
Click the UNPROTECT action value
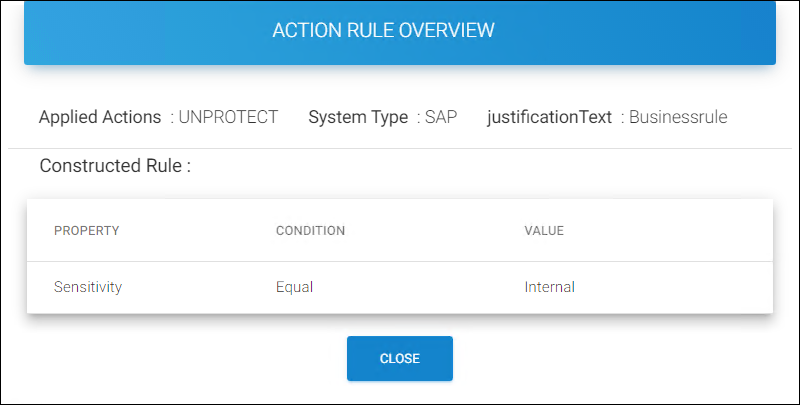tap(228, 117)
